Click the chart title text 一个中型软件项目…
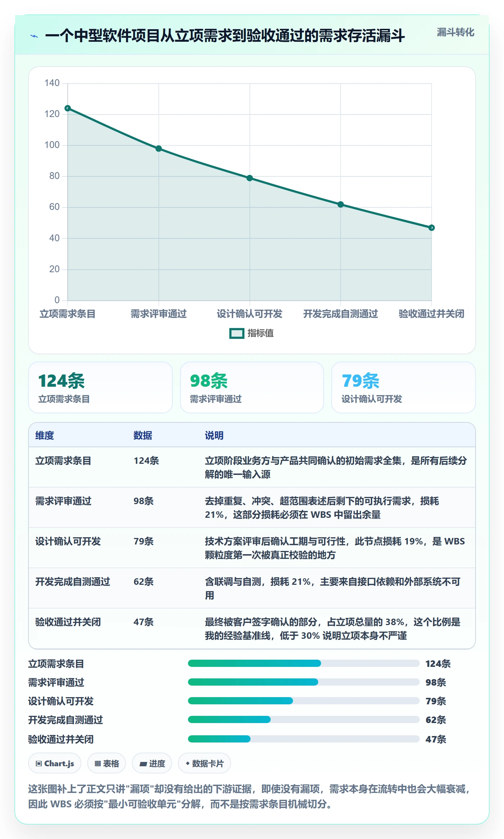This screenshot has width=504, height=839. 225,36
